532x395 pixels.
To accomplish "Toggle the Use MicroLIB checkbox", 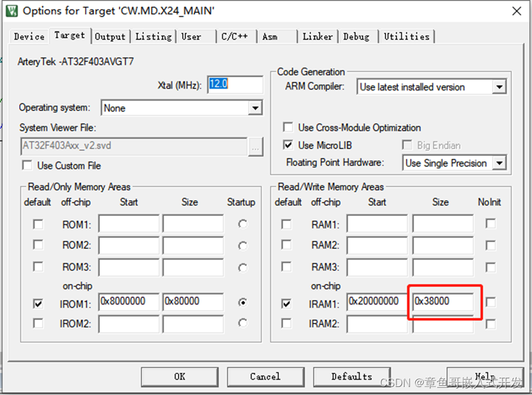I will tap(288, 145).
